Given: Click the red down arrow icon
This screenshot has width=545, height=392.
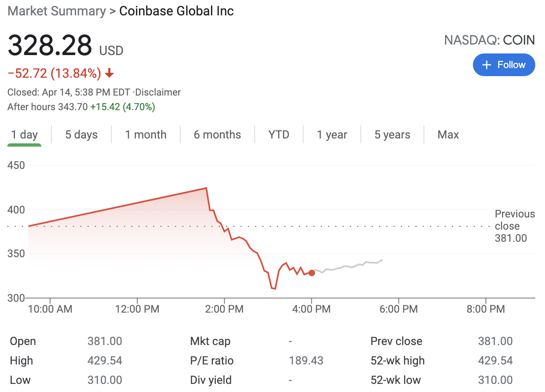Looking at the screenshot, I should coord(109,73).
